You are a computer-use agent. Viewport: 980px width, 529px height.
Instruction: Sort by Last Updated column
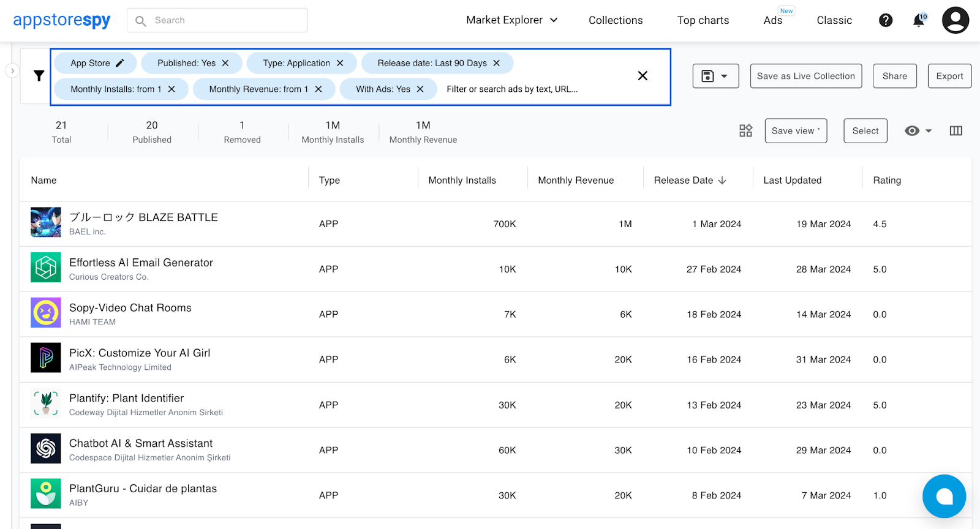click(x=793, y=180)
